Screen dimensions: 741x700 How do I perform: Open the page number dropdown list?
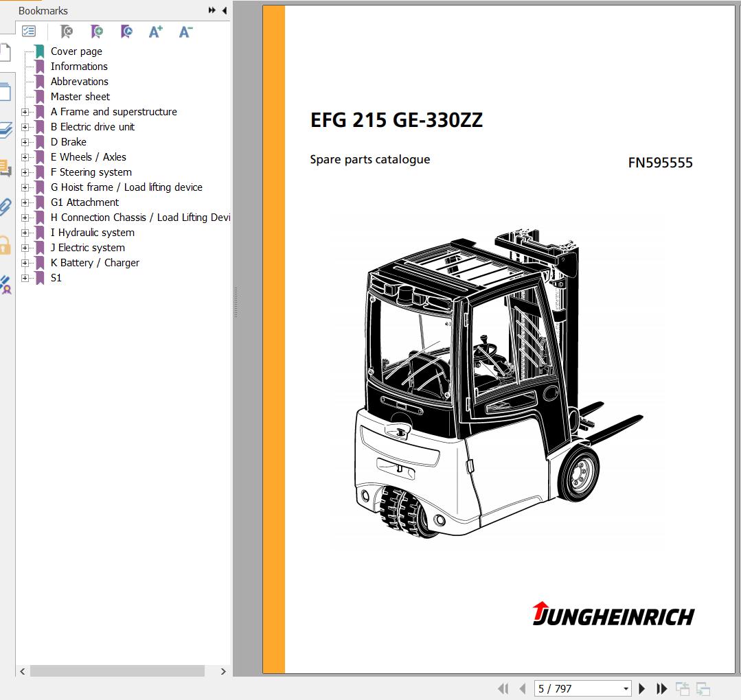(626, 688)
